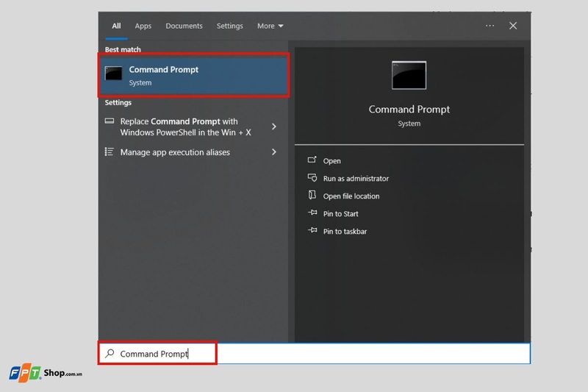Open the three-dots options menu
588x392 pixels.
click(x=490, y=26)
